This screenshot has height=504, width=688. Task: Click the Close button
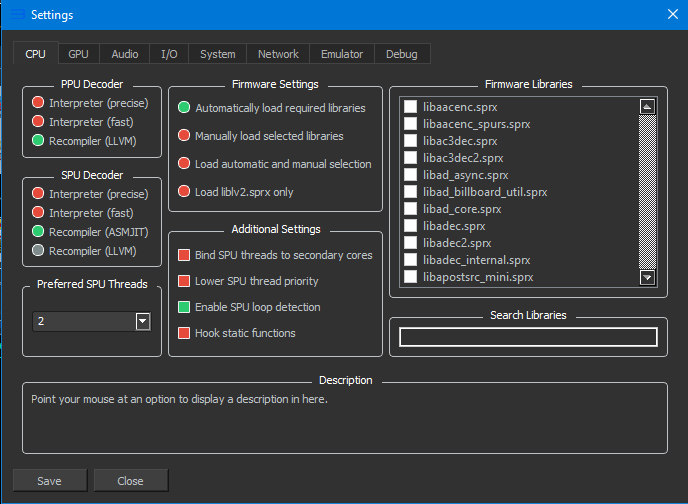pos(130,481)
